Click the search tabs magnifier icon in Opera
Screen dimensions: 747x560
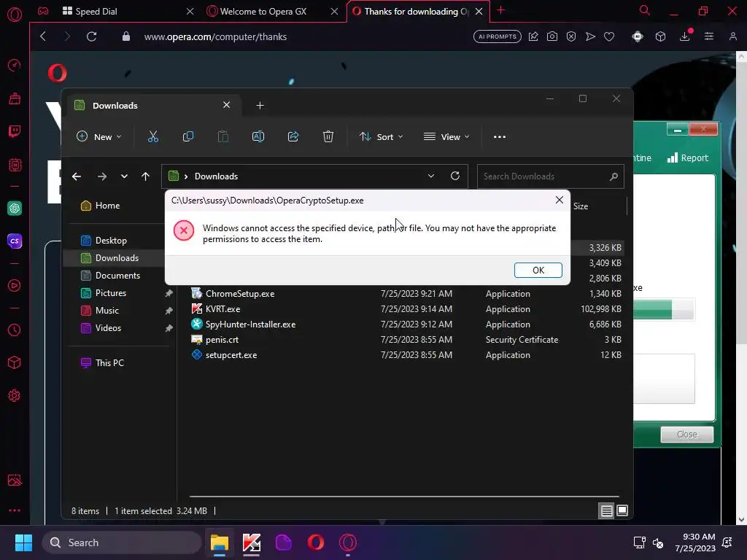pyautogui.click(x=645, y=10)
